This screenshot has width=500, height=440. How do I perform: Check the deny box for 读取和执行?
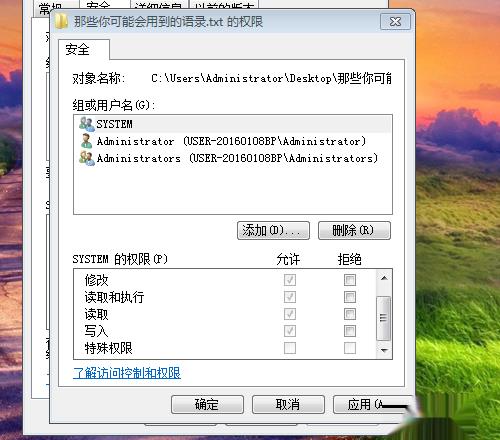tap(350, 297)
